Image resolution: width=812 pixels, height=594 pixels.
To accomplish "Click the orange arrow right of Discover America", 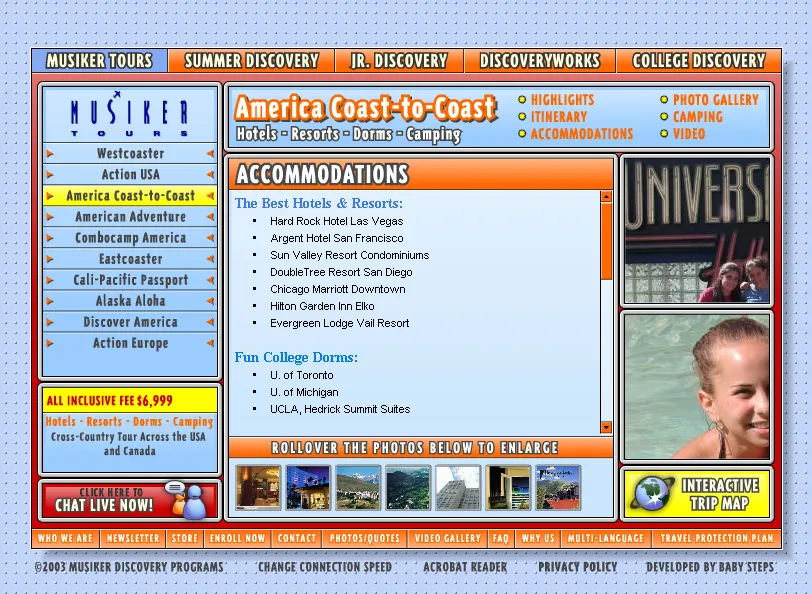I will pos(210,322).
